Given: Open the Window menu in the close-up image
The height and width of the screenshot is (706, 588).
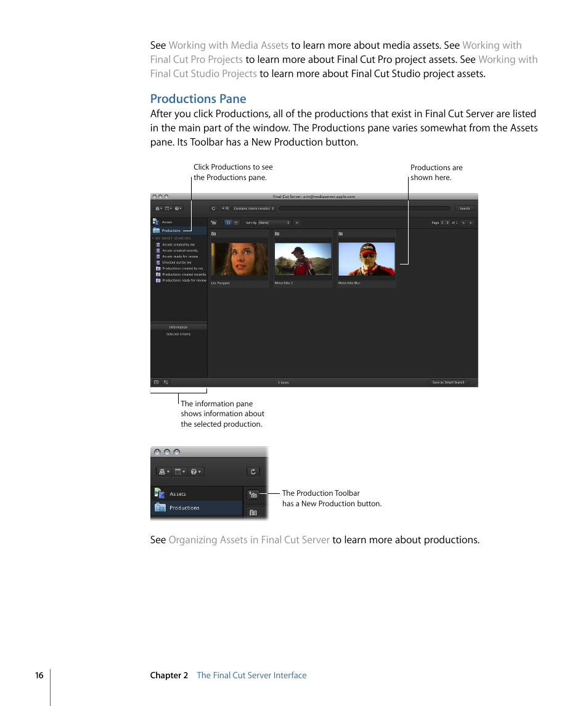Looking at the screenshot, I should 179,472.
